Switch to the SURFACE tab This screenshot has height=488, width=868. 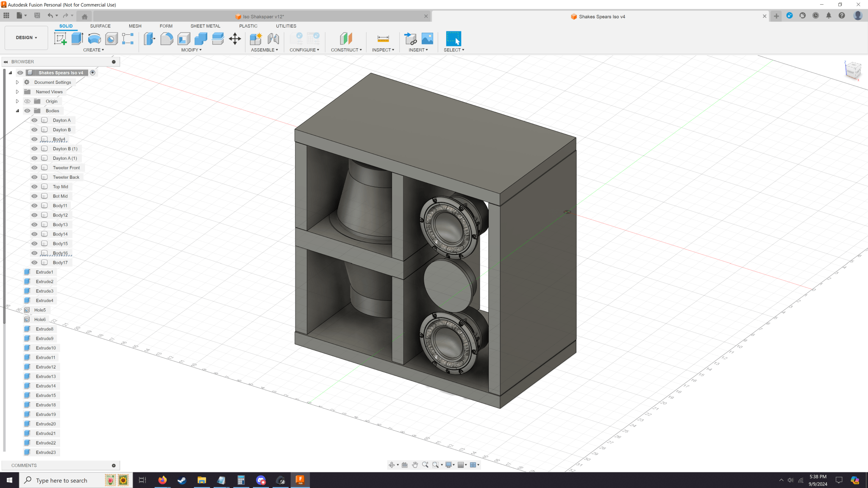[x=100, y=26]
